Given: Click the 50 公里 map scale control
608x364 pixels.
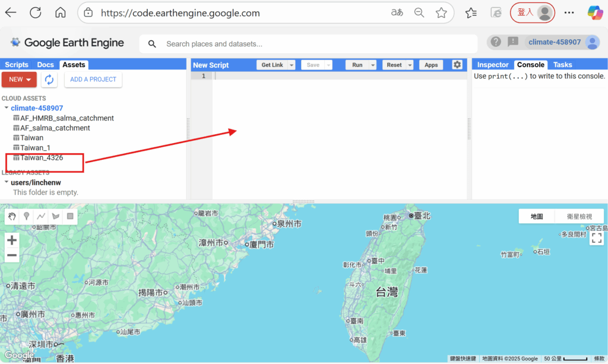Looking at the screenshot, I should 566,359.
